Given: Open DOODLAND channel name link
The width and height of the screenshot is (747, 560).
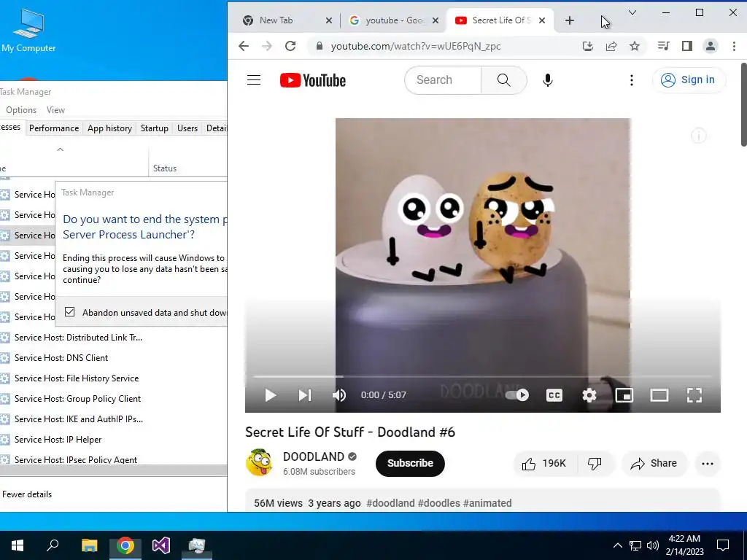Looking at the screenshot, I should tap(314, 456).
